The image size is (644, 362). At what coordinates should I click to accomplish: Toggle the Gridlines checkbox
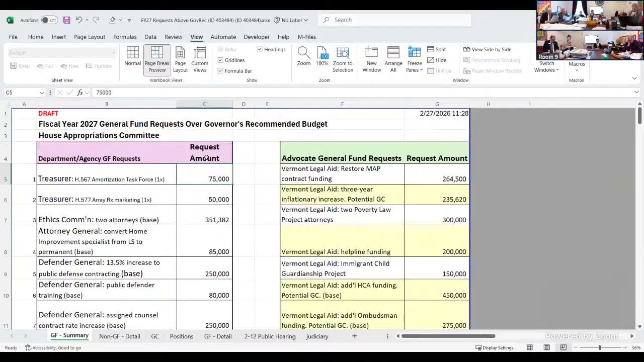[220, 60]
